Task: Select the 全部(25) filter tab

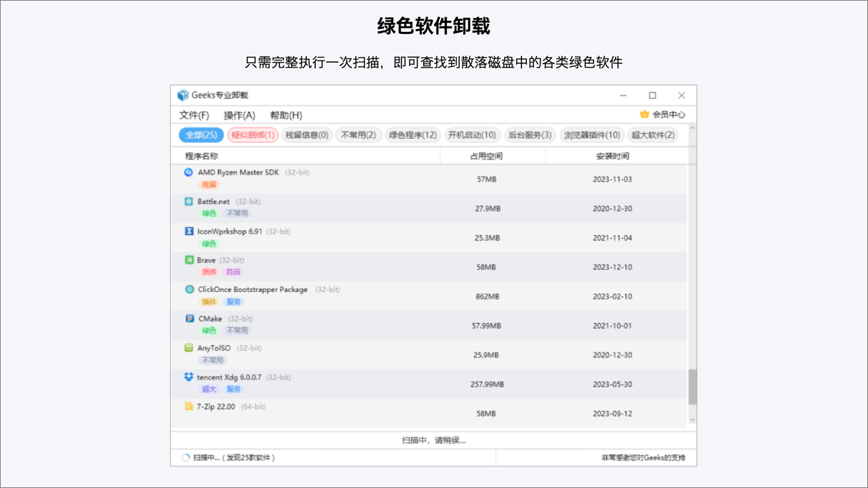Action: [201, 135]
